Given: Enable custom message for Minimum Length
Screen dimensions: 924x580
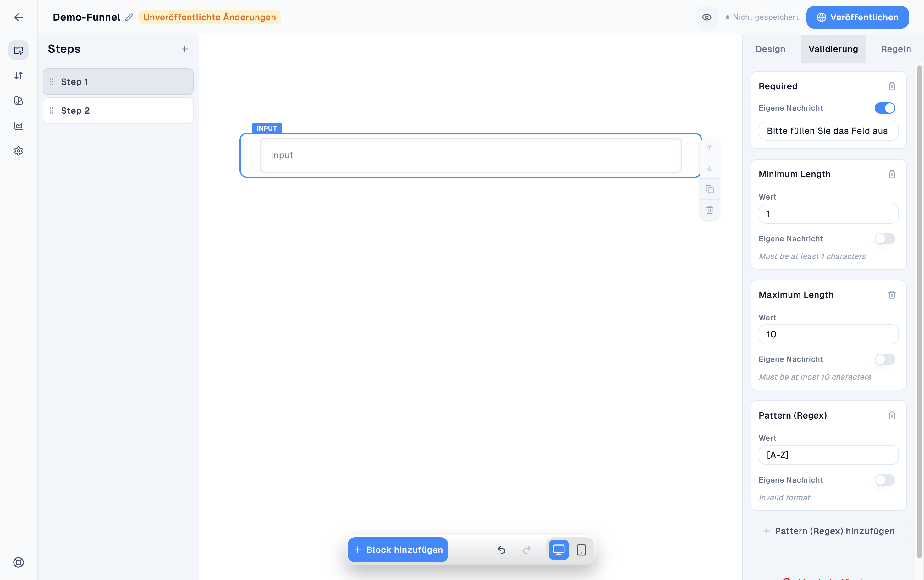Looking at the screenshot, I should click(885, 238).
